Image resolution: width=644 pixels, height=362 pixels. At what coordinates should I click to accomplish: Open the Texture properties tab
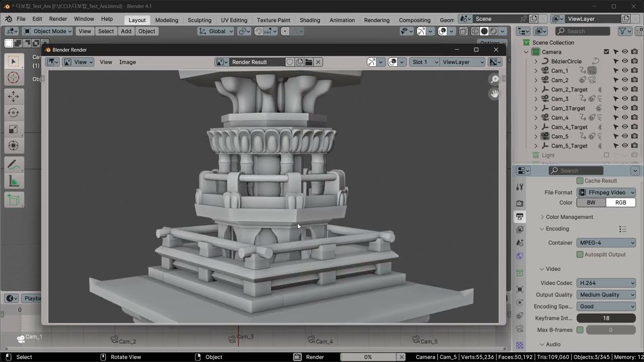coord(520,345)
